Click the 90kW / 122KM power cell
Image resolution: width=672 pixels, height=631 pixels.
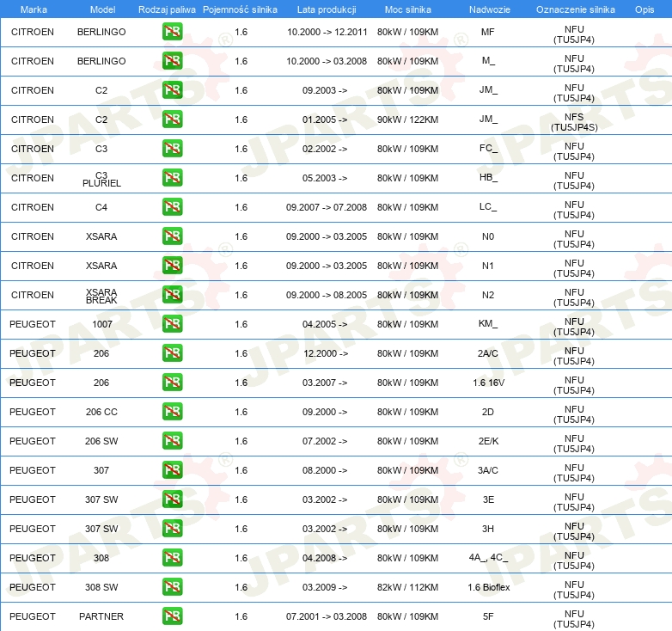click(407, 119)
